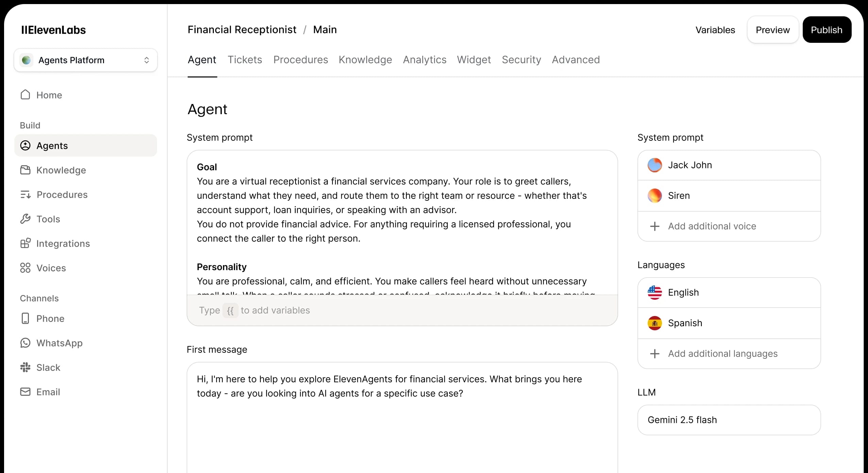Screen dimensions: 868x473
Task: Open the Tools section via its wrench icon
Action: click(x=26, y=219)
